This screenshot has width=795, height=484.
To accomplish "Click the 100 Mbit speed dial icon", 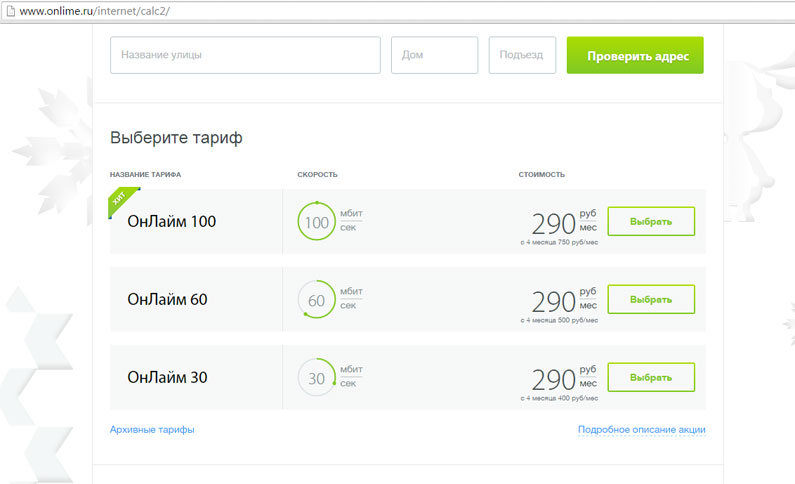I will point(316,222).
